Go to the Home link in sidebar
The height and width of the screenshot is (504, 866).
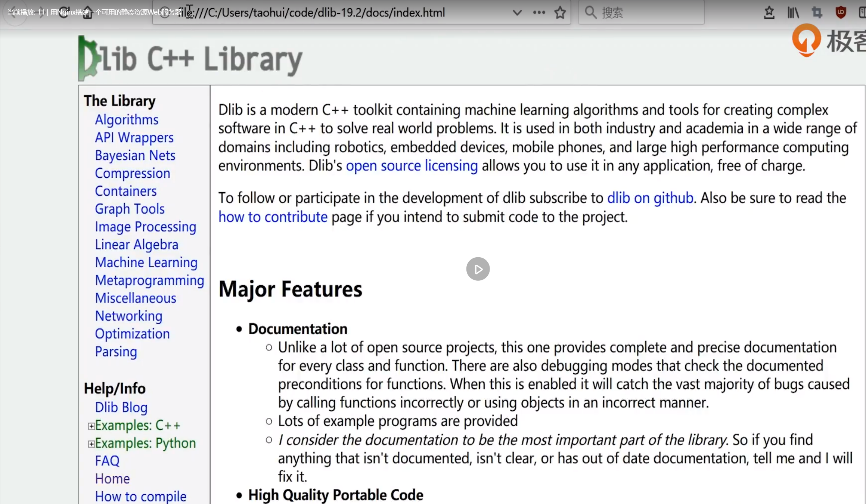tap(112, 479)
